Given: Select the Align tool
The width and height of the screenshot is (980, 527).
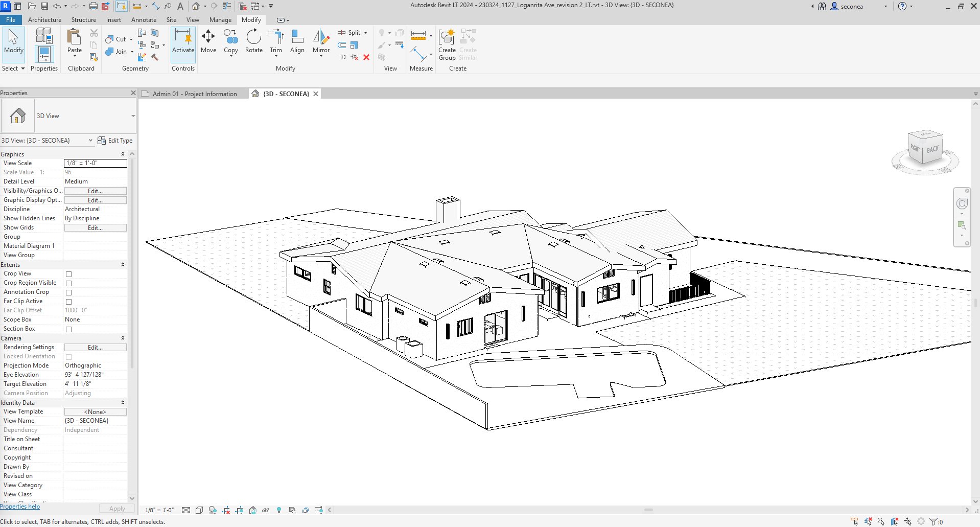Looking at the screenshot, I should point(297,41).
